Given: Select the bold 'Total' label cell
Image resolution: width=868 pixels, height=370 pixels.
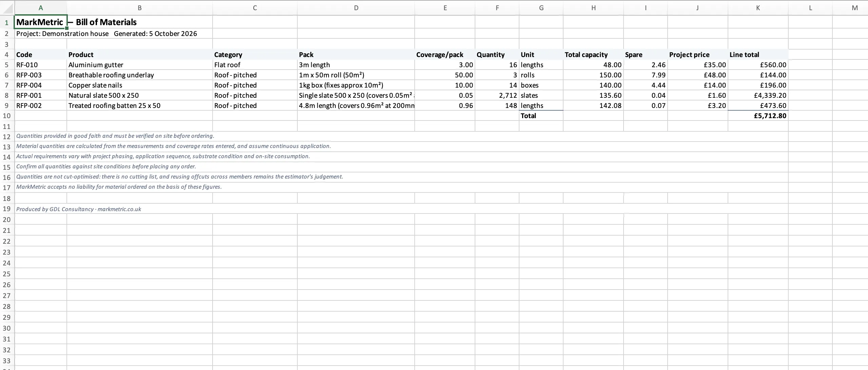Looking at the screenshot, I should coord(541,116).
